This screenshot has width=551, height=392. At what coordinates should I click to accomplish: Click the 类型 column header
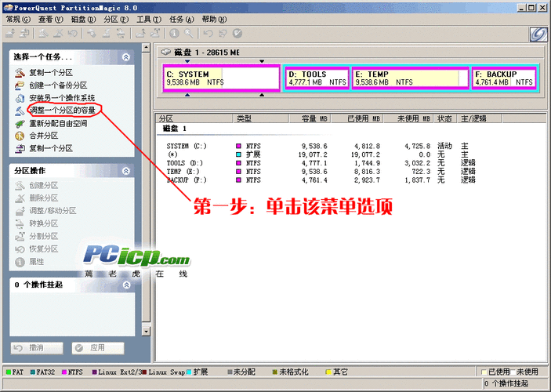point(261,118)
